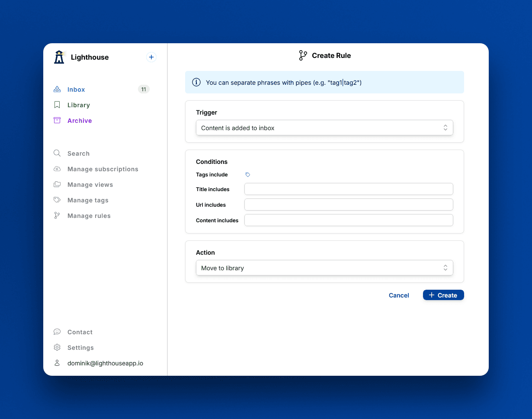Cancel rule creation
Image resolution: width=532 pixels, height=419 pixels.
click(399, 295)
